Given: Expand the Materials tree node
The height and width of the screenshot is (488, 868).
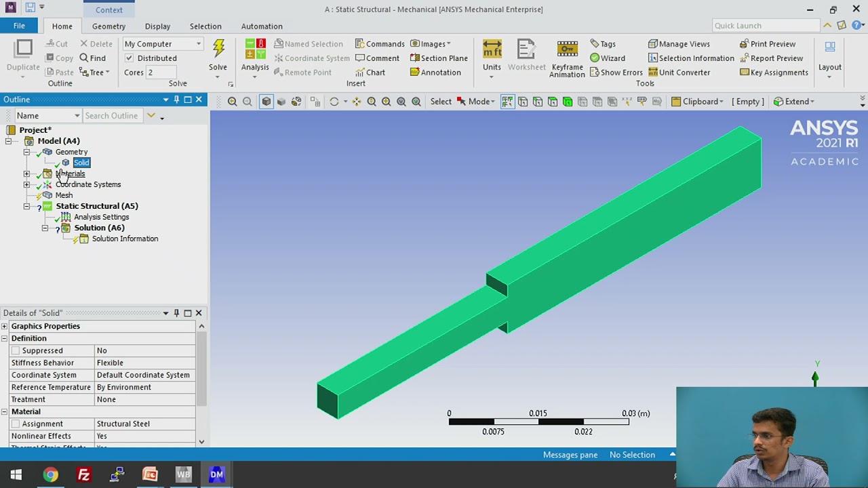Looking at the screenshot, I should [x=26, y=174].
